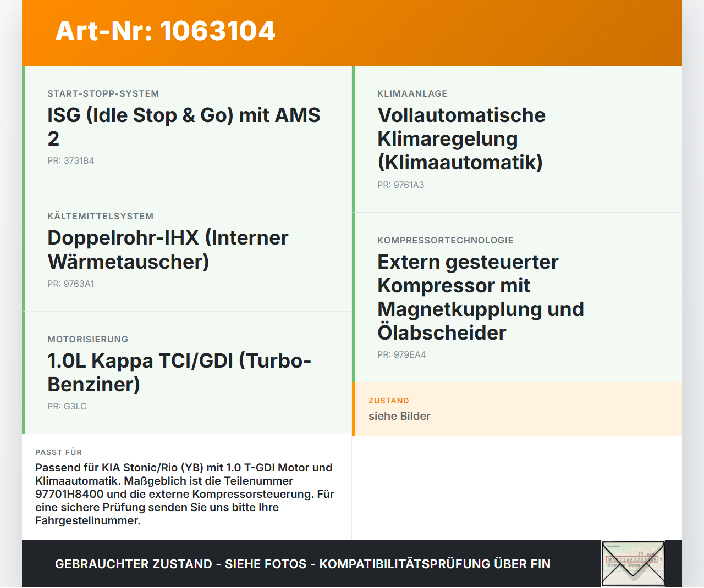Image resolution: width=704 pixels, height=588 pixels.
Task: Select the 1.0L Kappa TCI/GDI title
Action: pyautogui.click(x=179, y=372)
